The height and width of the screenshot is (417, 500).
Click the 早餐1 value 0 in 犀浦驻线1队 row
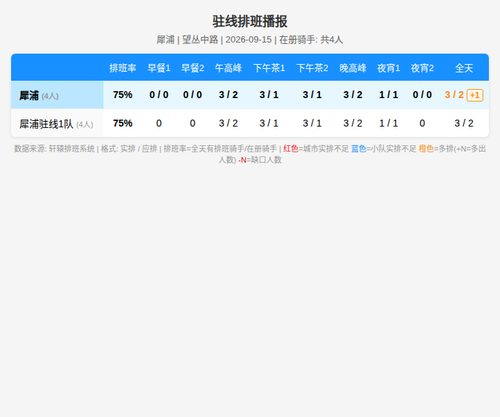tap(159, 123)
